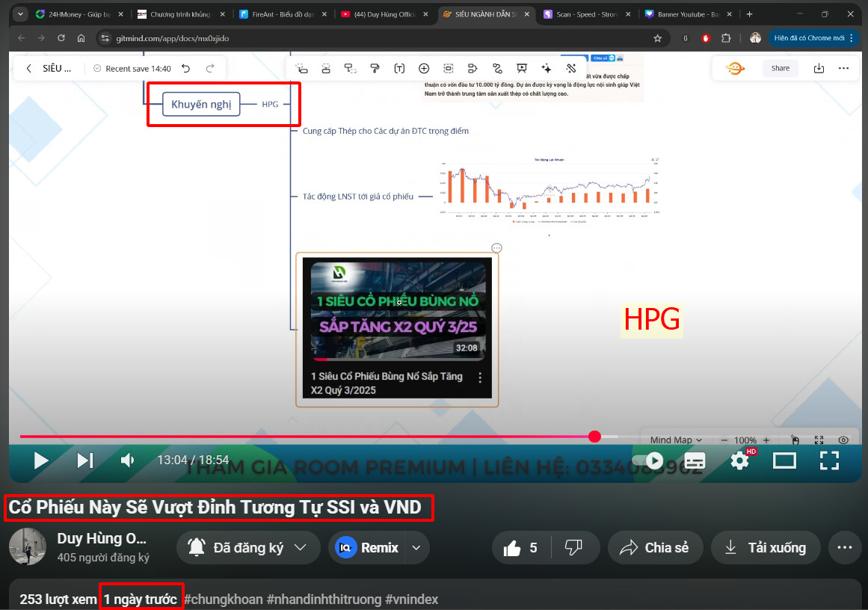
Task: Open the Đã đăng ký subscription dropdown
Action: [x=248, y=548]
